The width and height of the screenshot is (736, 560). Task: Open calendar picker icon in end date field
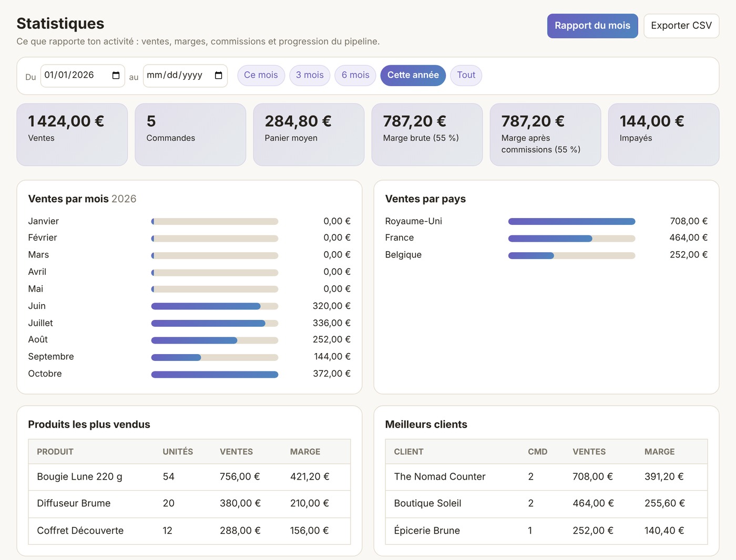click(x=219, y=76)
